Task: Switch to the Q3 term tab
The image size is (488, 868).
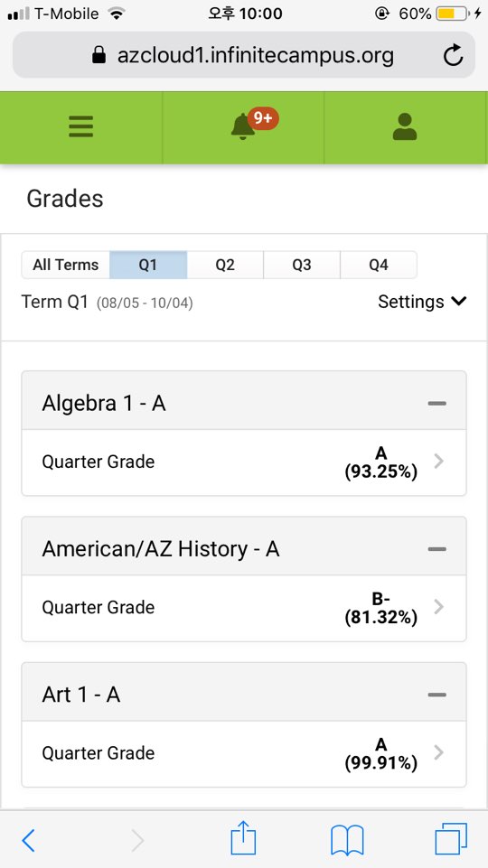Action: [x=302, y=266]
